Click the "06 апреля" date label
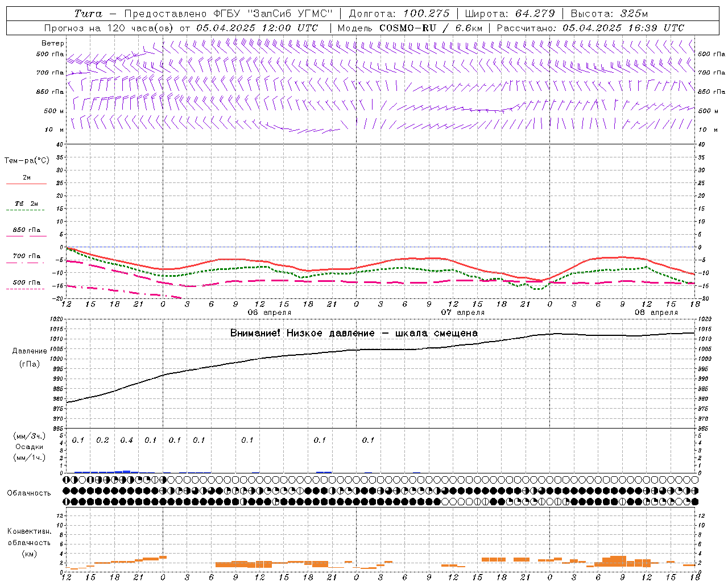728x582 pixels. (270, 313)
